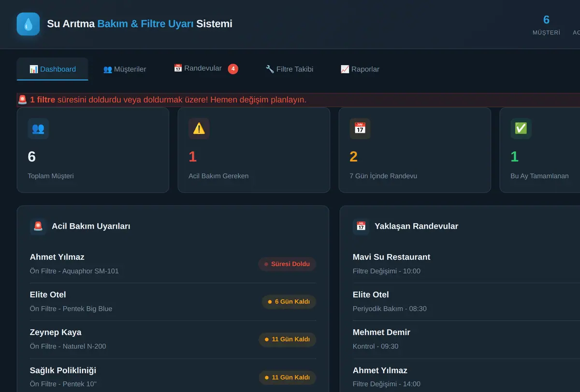Screen dimensions: 580x392
Task: Click the water drop app logo
Action: tap(28, 24)
